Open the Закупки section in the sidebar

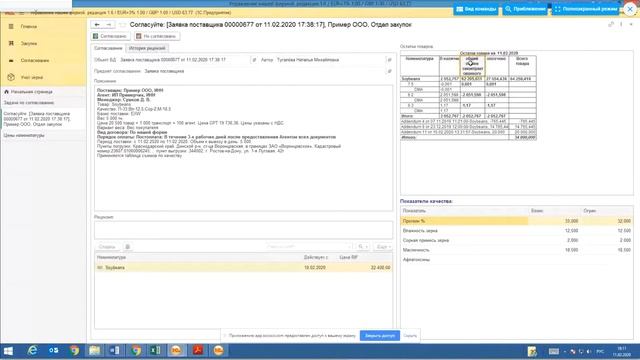[29, 43]
